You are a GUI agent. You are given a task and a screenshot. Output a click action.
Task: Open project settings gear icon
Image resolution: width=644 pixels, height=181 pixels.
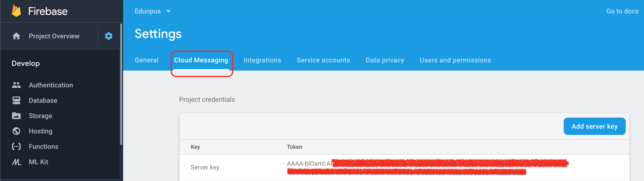pos(108,36)
